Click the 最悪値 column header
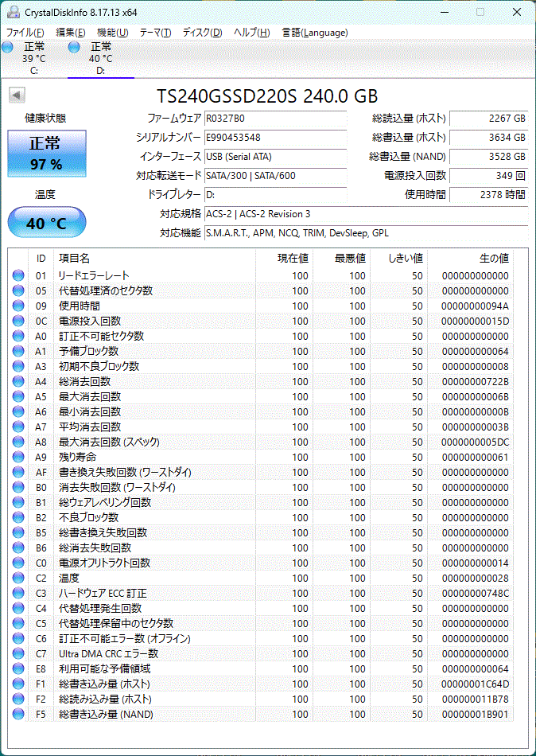The image size is (536, 756). click(x=342, y=259)
